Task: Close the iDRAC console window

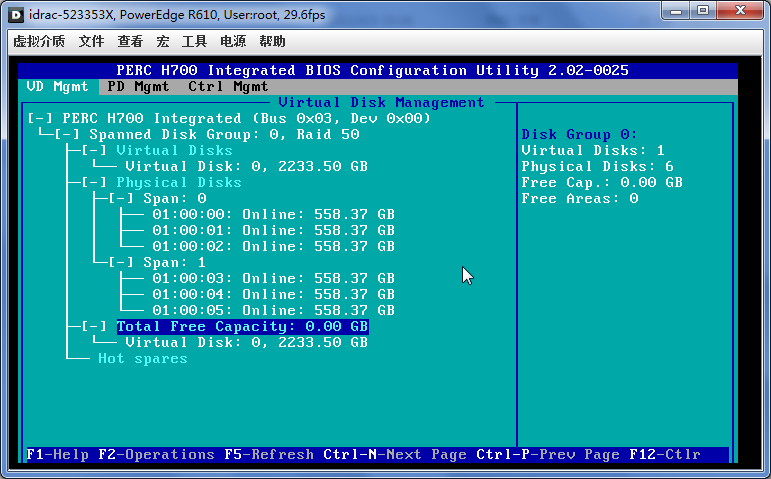Action: [741, 11]
